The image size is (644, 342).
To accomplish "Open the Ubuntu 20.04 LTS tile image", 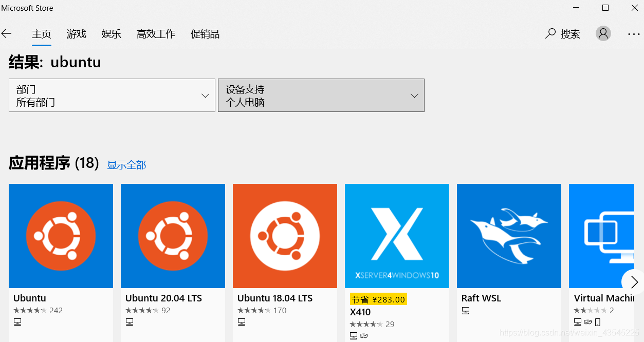I will coord(173,236).
